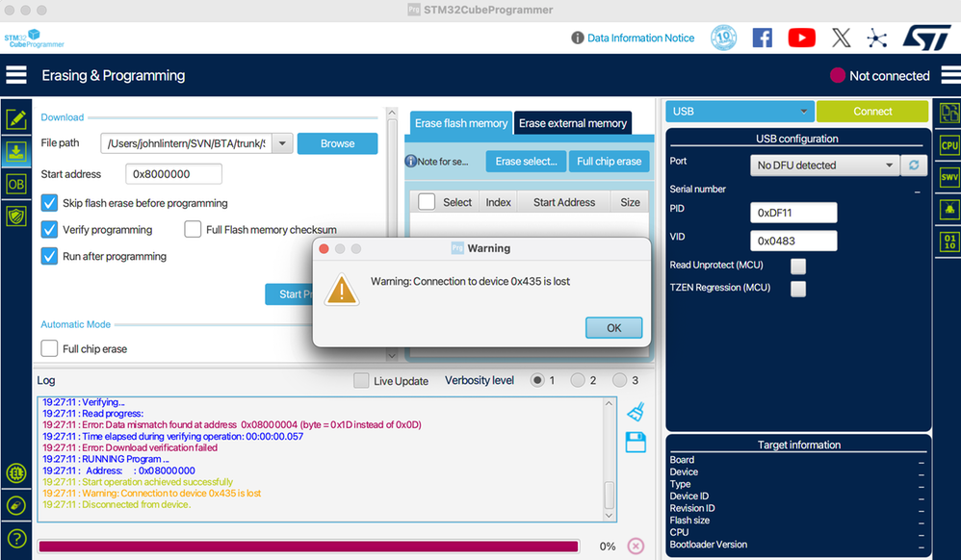Screen dimensions: 961x560
Task: Select verbosity level 3
Action: 619,380
